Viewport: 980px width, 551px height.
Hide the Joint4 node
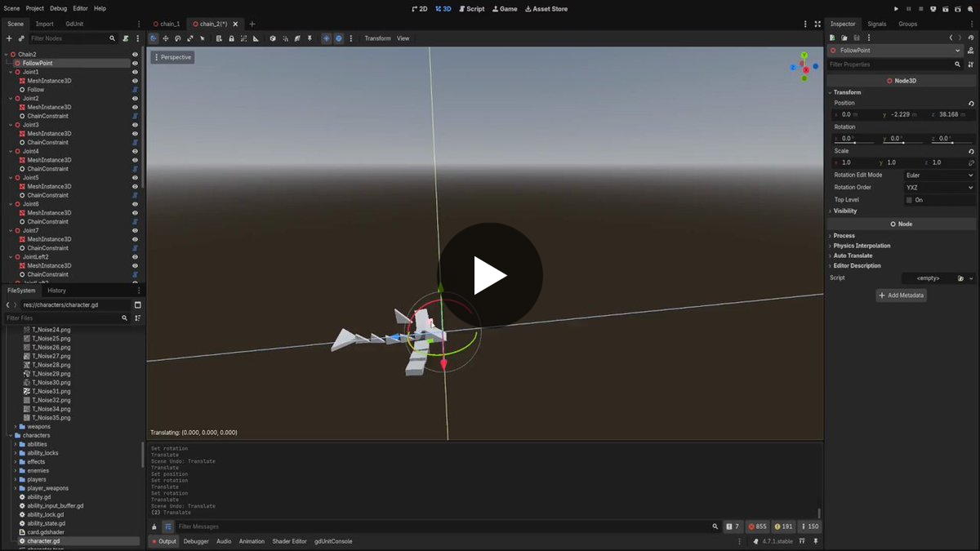tap(135, 151)
